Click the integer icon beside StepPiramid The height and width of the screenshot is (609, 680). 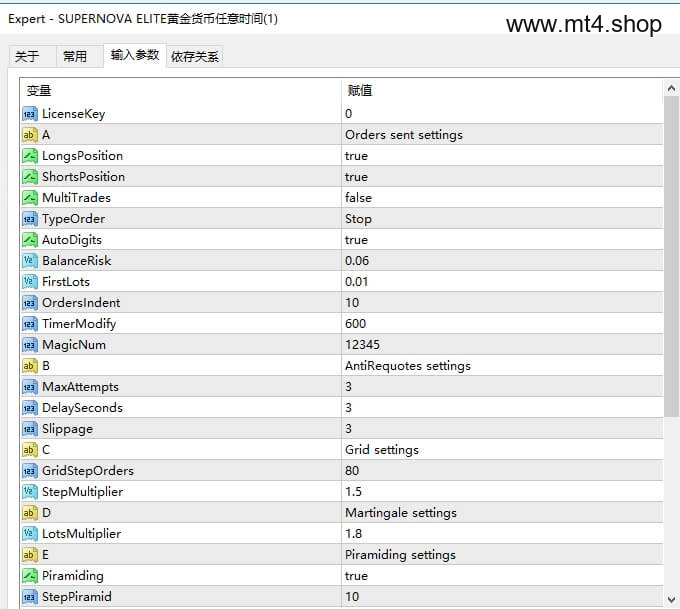point(29,597)
